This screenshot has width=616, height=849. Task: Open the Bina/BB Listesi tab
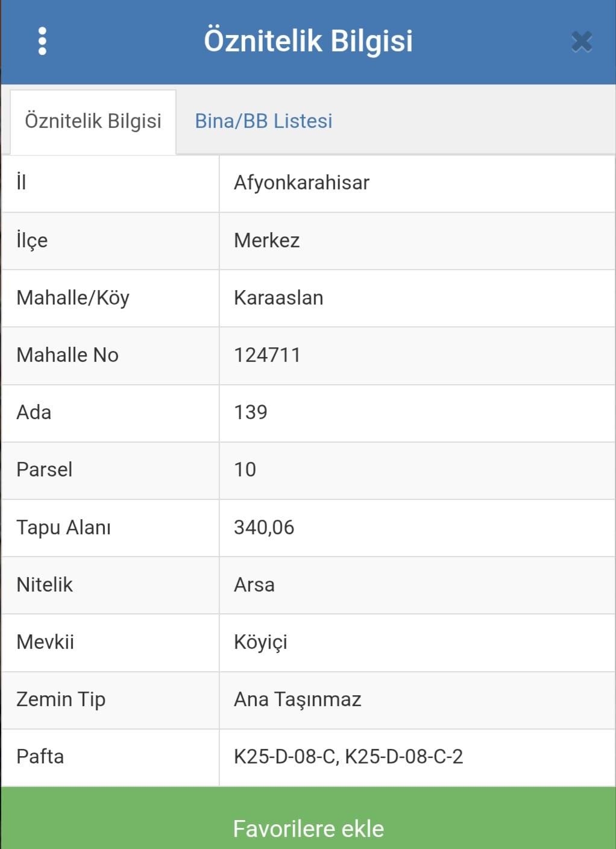click(263, 121)
